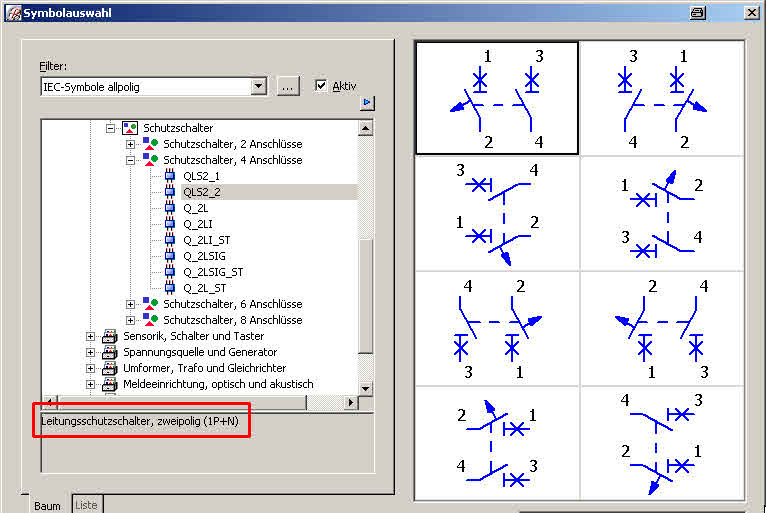766x513 pixels.
Task: Pick symbol variant with terminals 2 4 over 1 3
Action: (661, 328)
